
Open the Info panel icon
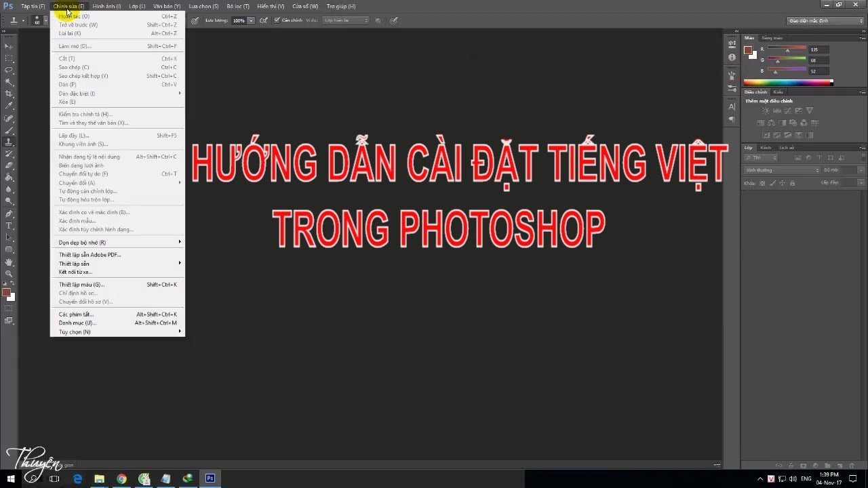(x=732, y=58)
